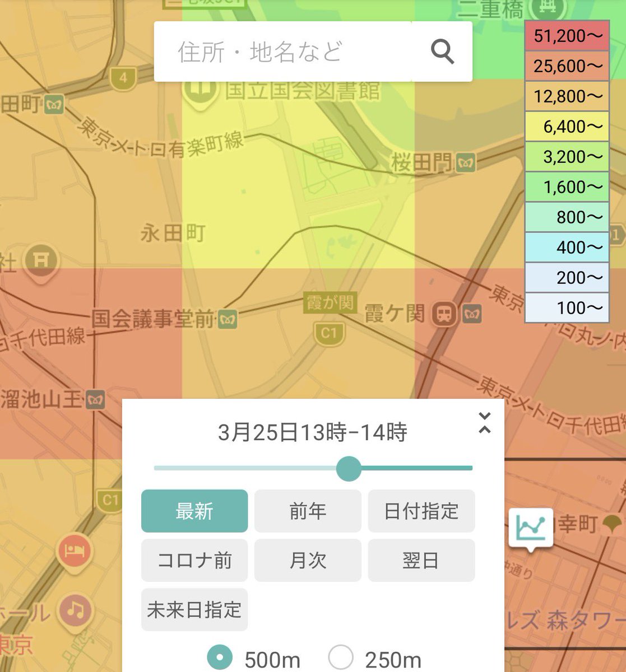Image resolution: width=626 pixels, height=672 pixels.
Task: Click the C1 expressway badge near 霞が関
Action: [328, 333]
